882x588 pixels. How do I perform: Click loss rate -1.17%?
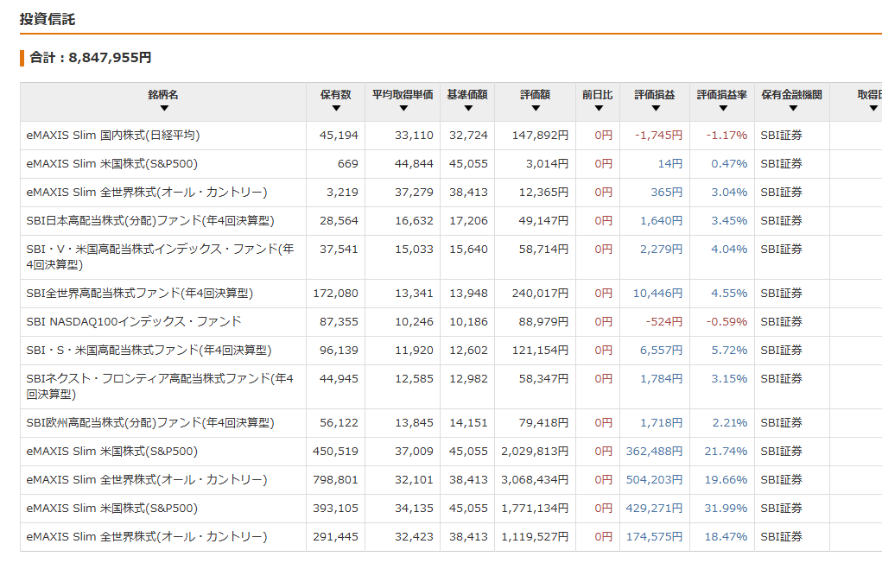click(727, 136)
